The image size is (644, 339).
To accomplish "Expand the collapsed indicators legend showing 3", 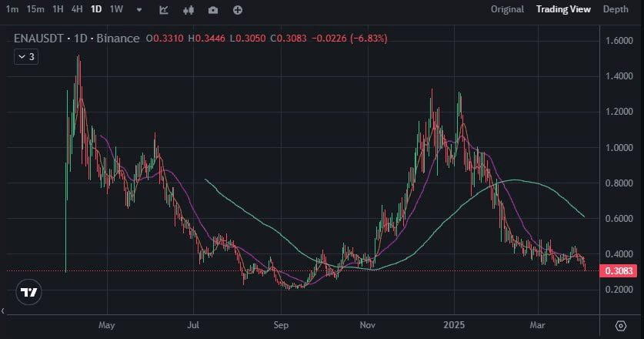I will click(26, 57).
